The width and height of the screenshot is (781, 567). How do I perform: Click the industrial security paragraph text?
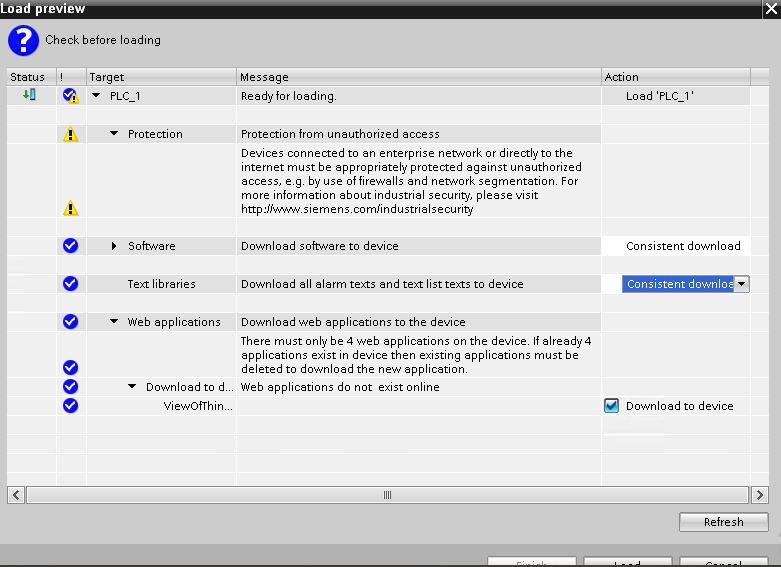click(411, 181)
